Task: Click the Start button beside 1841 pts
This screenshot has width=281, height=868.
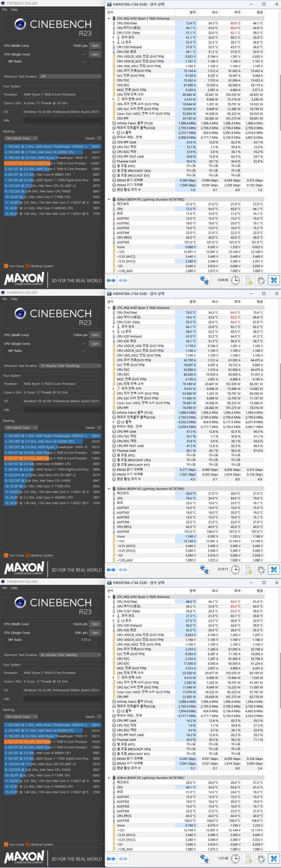Action: coord(95,632)
